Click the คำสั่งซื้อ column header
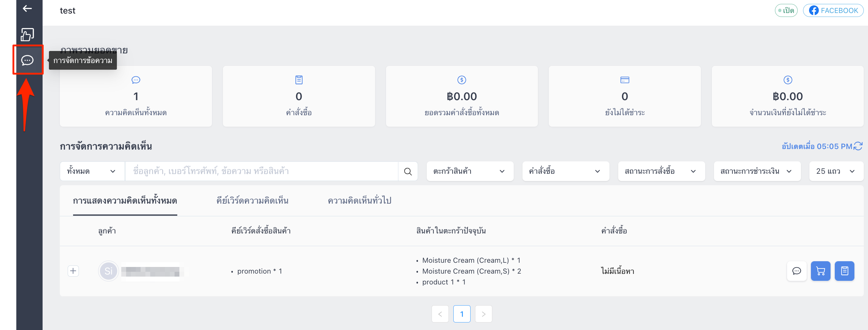The image size is (868, 330). click(x=614, y=231)
